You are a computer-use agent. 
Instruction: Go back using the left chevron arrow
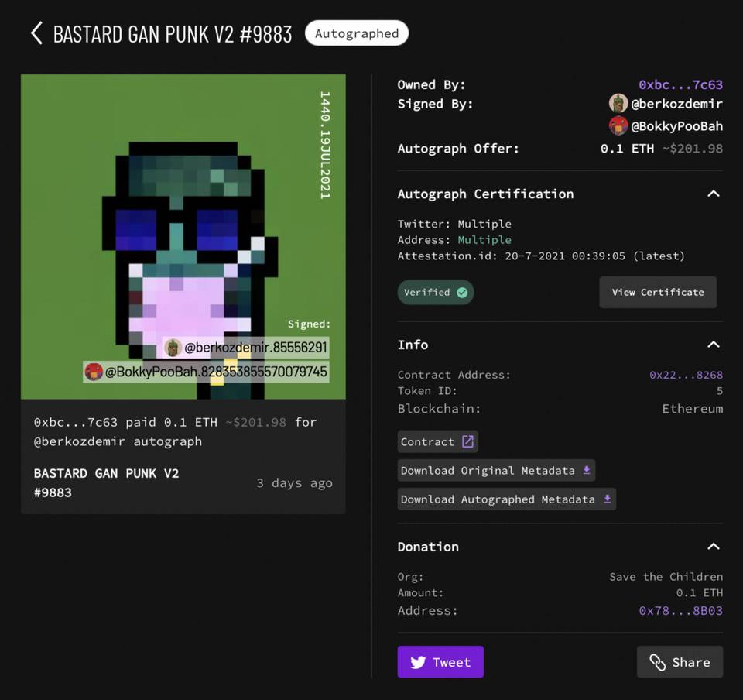click(x=36, y=33)
